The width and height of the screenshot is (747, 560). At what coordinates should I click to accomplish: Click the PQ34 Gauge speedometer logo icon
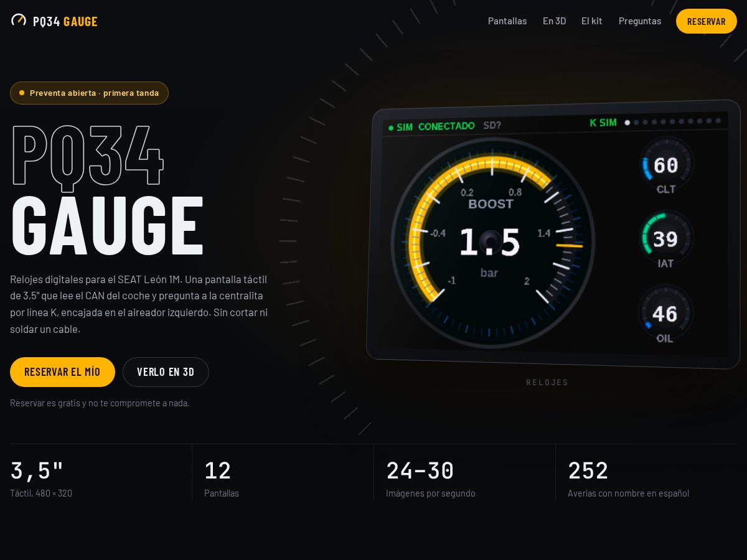pyautogui.click(x=19, y=21)
